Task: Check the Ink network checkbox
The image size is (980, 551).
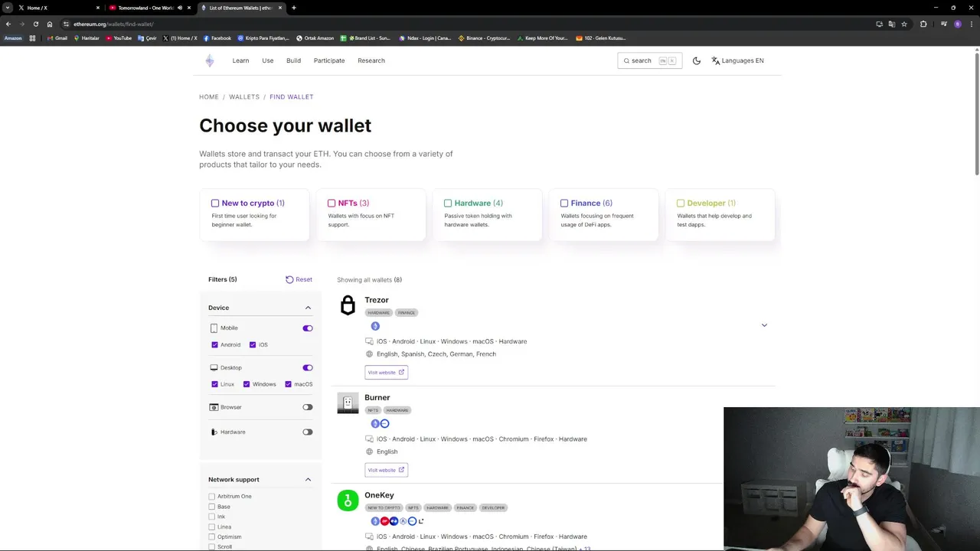Action: tap(212, 517)
